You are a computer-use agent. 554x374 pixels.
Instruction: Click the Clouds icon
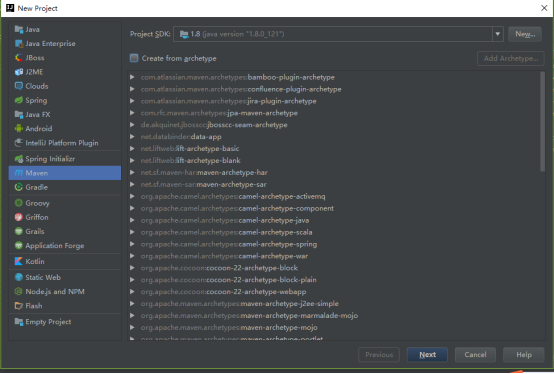click(19, 86)
